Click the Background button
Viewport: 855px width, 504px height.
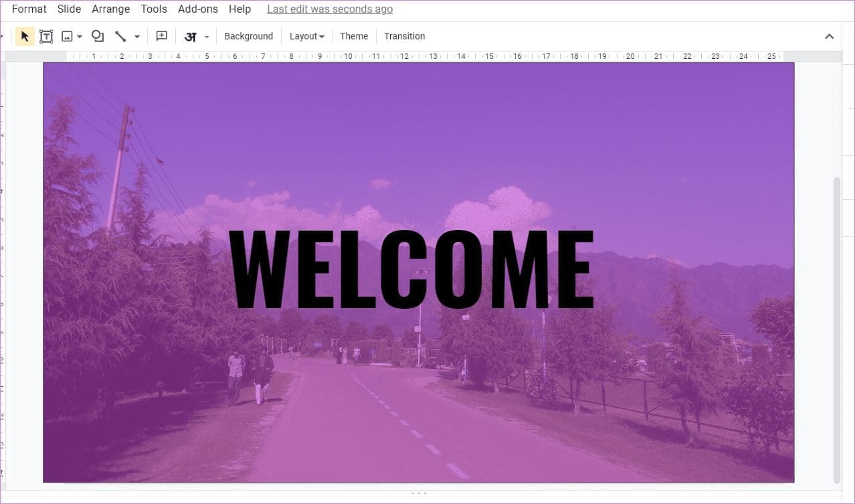[248, 36]
